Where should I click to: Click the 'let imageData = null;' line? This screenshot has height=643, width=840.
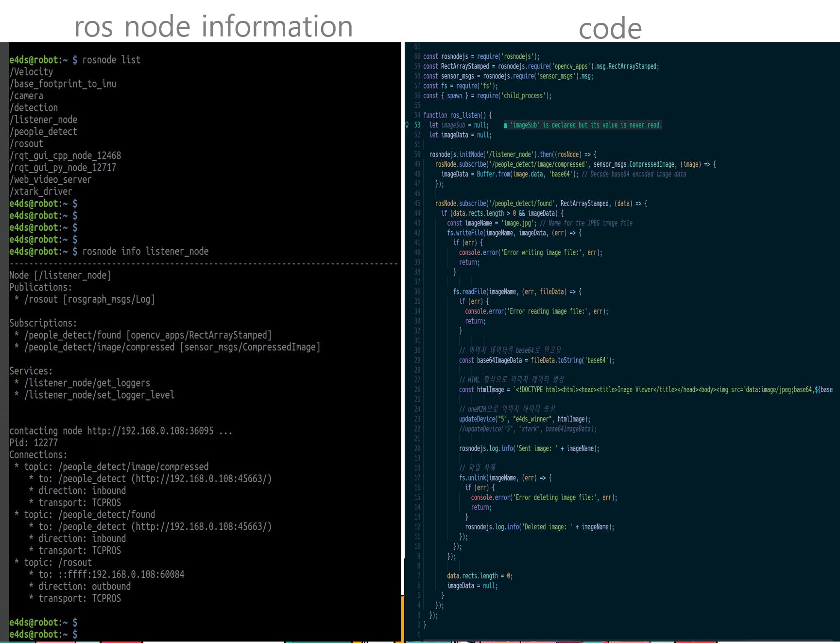(x=461, y=135)
